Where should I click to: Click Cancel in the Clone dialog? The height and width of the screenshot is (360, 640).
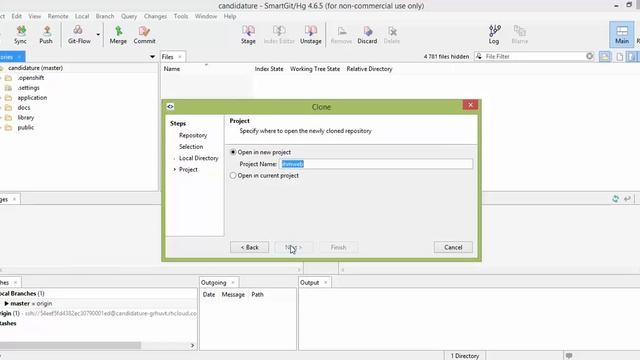click(453, 247)
